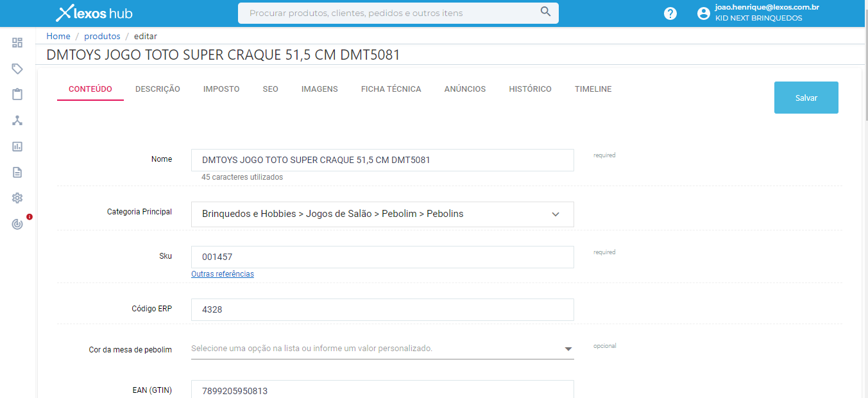
Task: Click the integrations hierarchy icon
Action: [17, 120]
